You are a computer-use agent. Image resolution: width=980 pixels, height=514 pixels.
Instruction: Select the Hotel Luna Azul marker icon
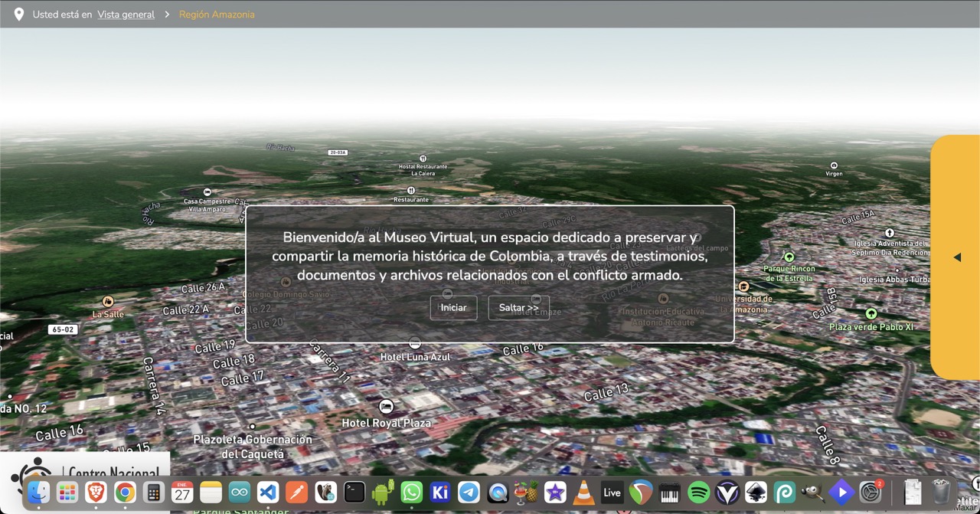click(415, 343)
